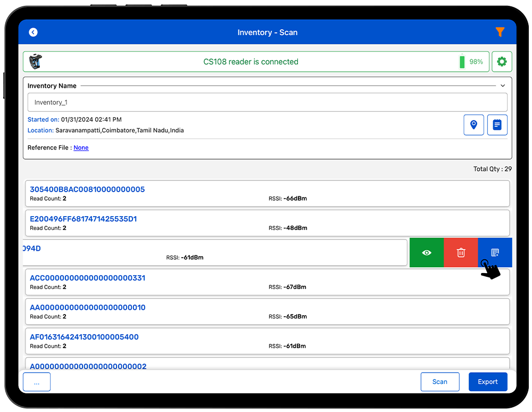Screen dimensions: 532x412
Task: View swiped tag details via eye icon
Action: pyautogui.click(x=427, y=253)
